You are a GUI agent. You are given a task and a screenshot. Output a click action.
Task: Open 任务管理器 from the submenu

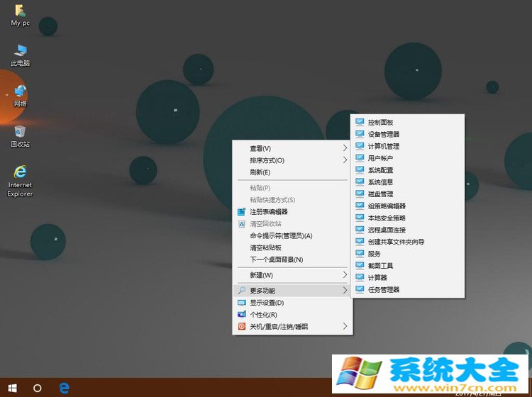tap(407, 289)
